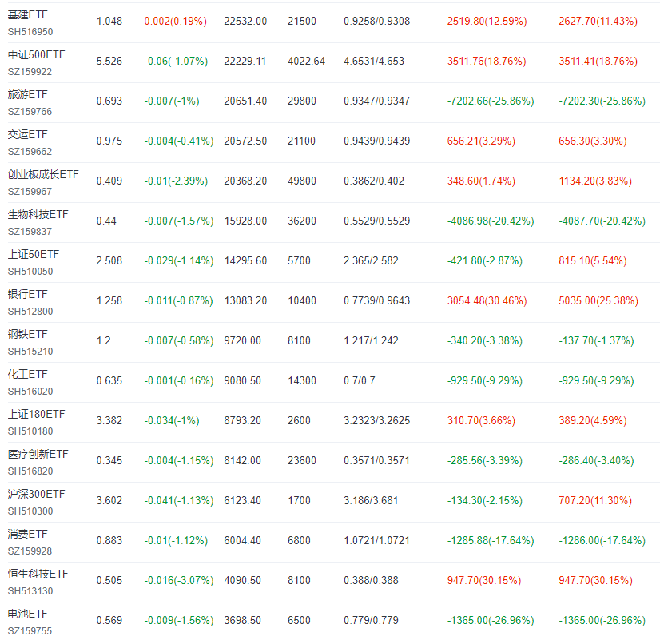This screenshot has width=660, height=644.
Task: Click price 1.048 for 基建ETF
Action: [109, 22]
